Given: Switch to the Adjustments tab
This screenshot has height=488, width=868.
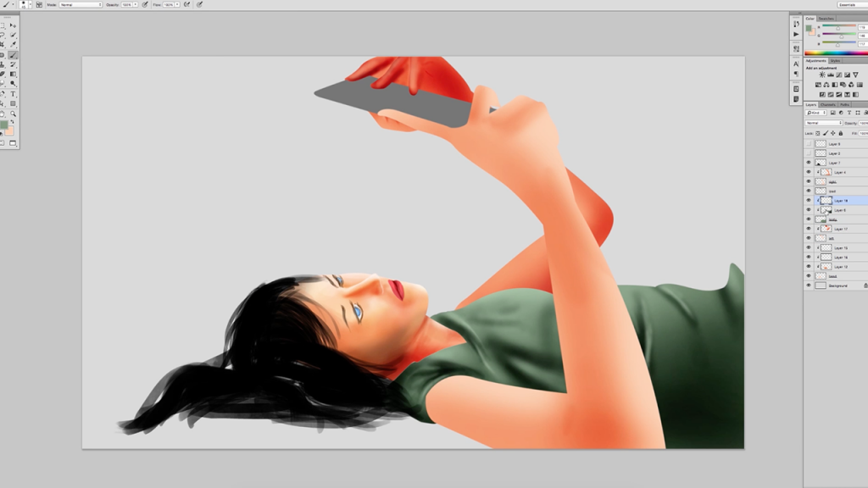Looking at the screenshot, I should 816,61.
